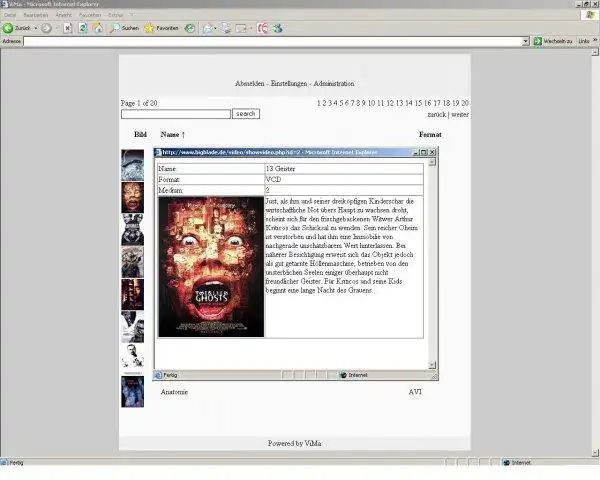Go to the Home page icon
The height and width of the screenshot is (480, 600).
pos(98,28)
